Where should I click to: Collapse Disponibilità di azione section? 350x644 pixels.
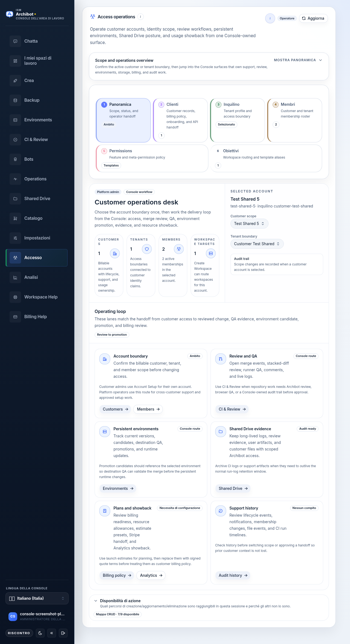click(96, 601)
